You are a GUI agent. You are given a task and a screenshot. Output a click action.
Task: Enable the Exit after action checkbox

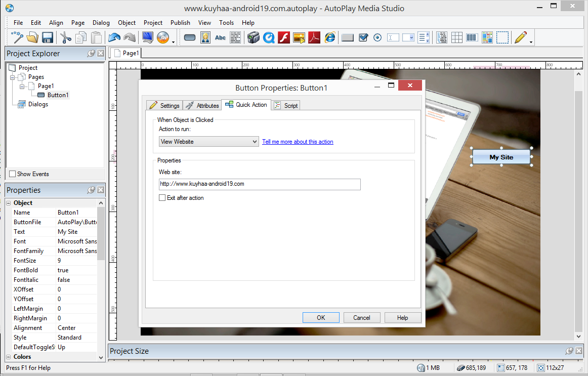(x=162, y=197)
